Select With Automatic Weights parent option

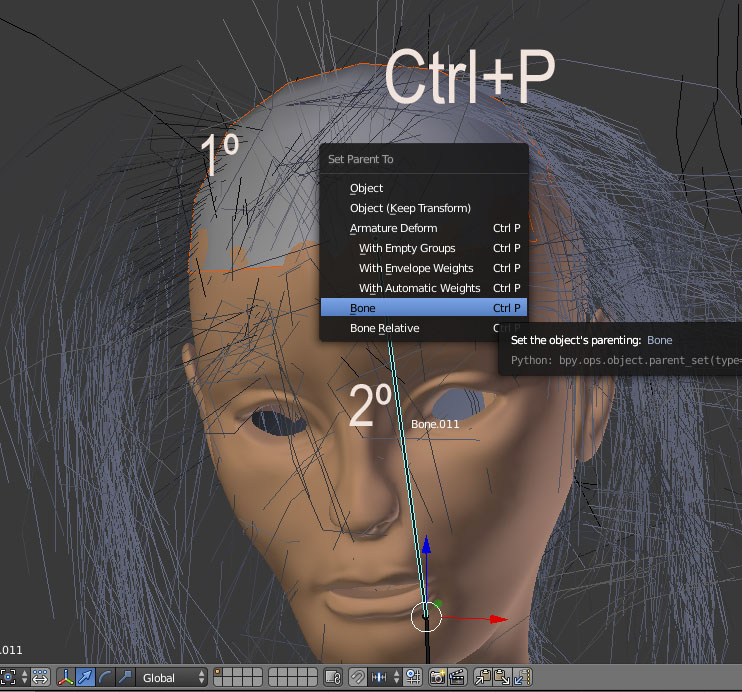click(x=420, y=288)
